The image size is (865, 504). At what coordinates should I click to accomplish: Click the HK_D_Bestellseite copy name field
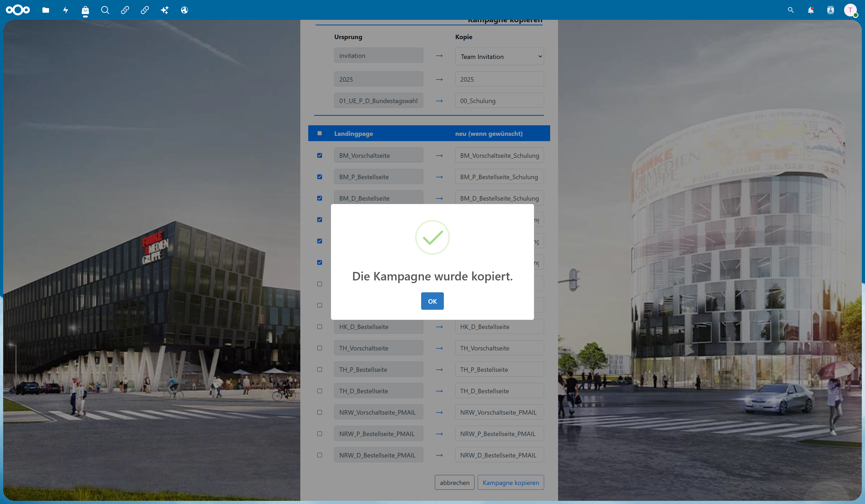pyautogui.click(x=499, y=327)
